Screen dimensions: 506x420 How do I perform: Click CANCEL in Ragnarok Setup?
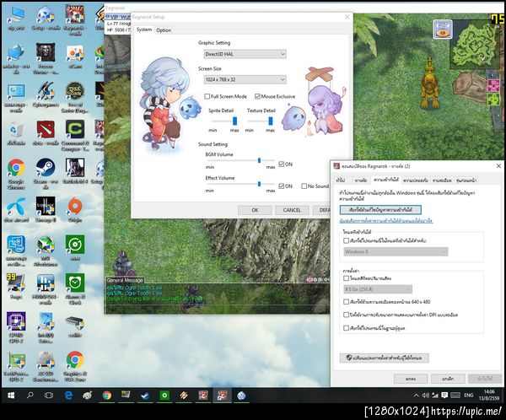point(292,210)
